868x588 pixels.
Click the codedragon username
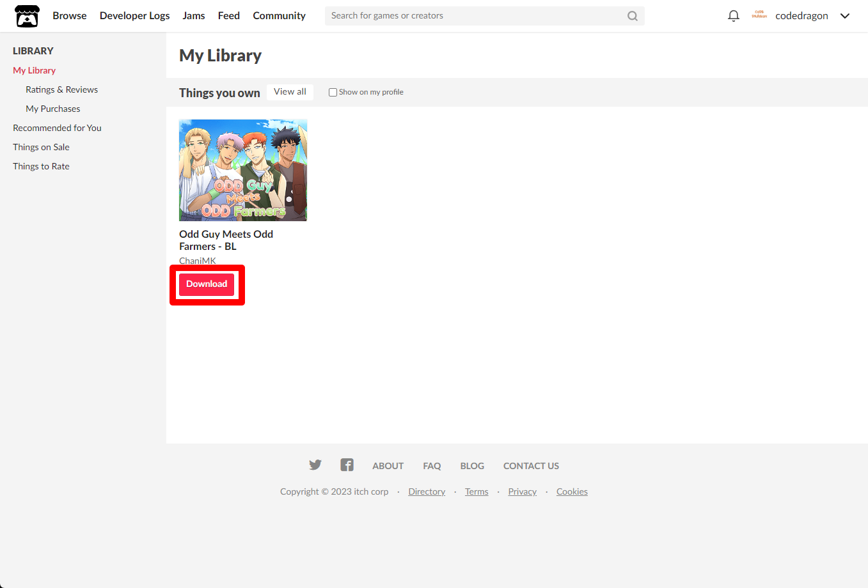pos(801,16)
